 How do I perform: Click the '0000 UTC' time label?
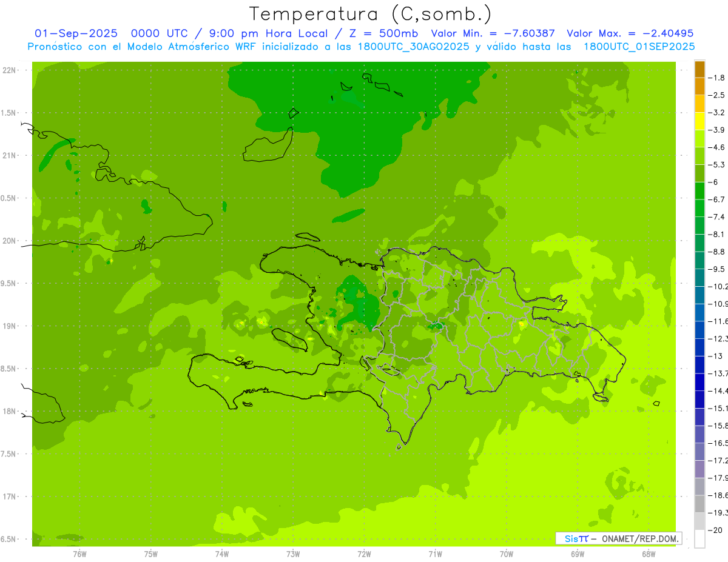pyautogui.click(x=158, y=33)
